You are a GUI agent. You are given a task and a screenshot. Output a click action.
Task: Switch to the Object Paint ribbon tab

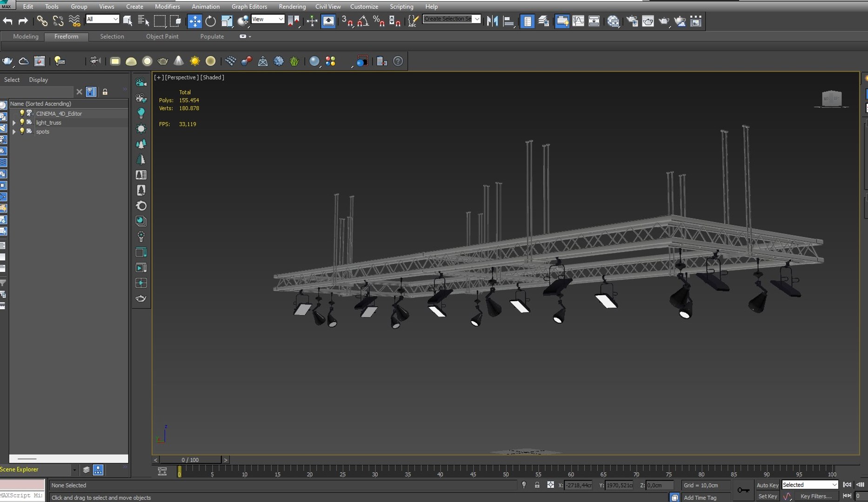tap(162, 36)
